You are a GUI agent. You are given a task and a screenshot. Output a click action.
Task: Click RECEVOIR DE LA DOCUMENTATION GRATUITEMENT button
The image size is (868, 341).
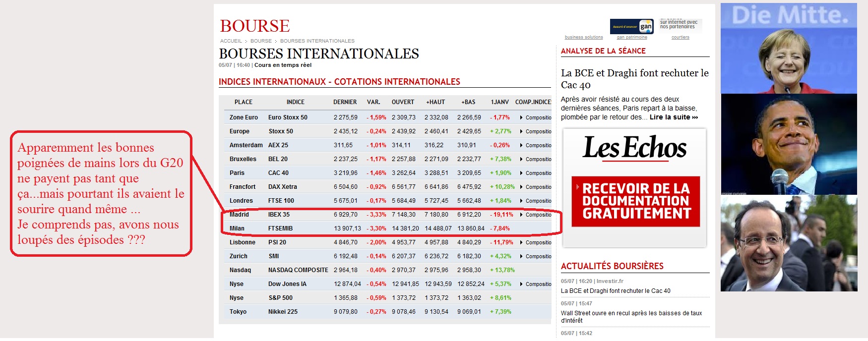[x=636, y=201]
